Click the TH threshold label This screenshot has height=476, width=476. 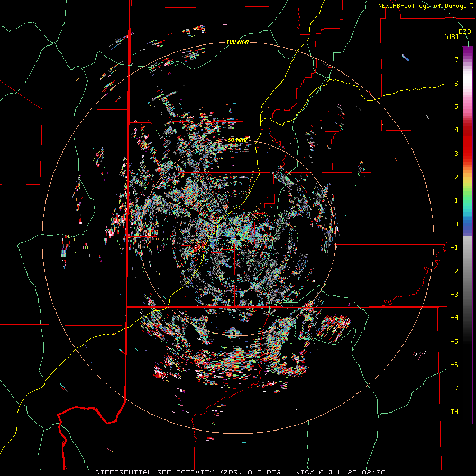pos(454,412)
